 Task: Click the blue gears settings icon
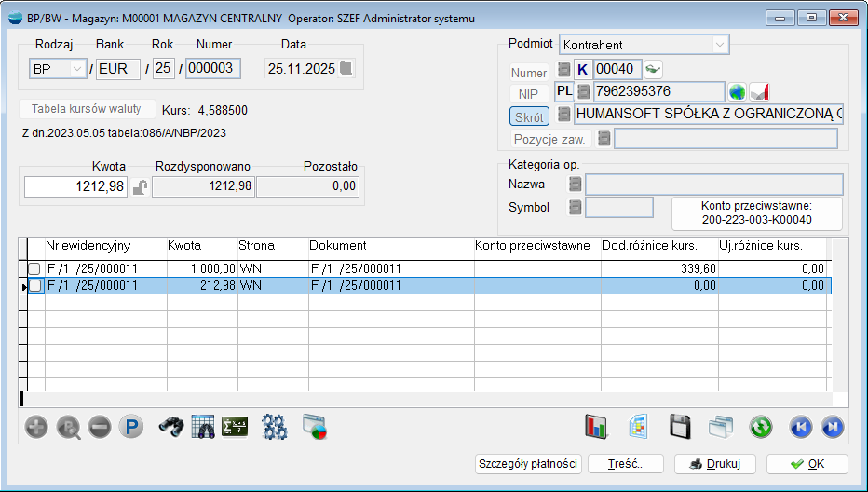(x=274, y=427)
